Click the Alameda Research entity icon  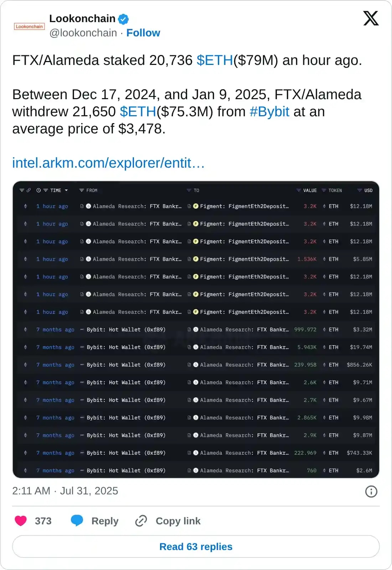(88, 206)
